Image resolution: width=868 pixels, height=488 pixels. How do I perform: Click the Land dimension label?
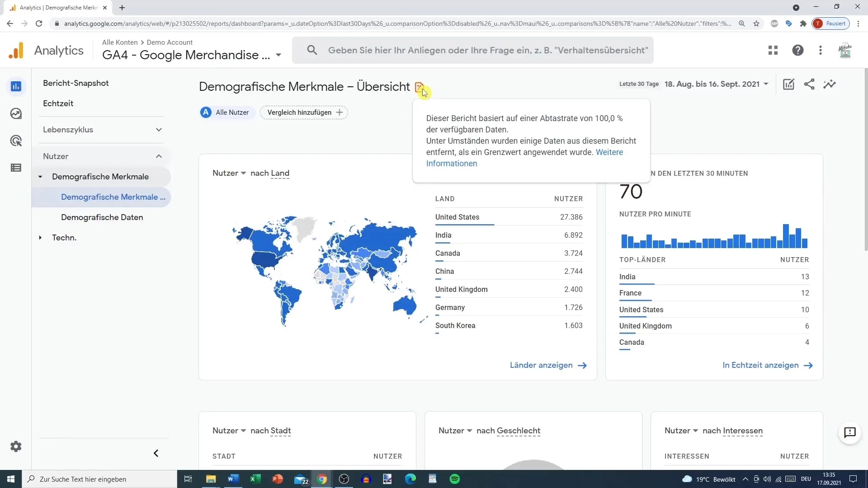pos(280,173)
